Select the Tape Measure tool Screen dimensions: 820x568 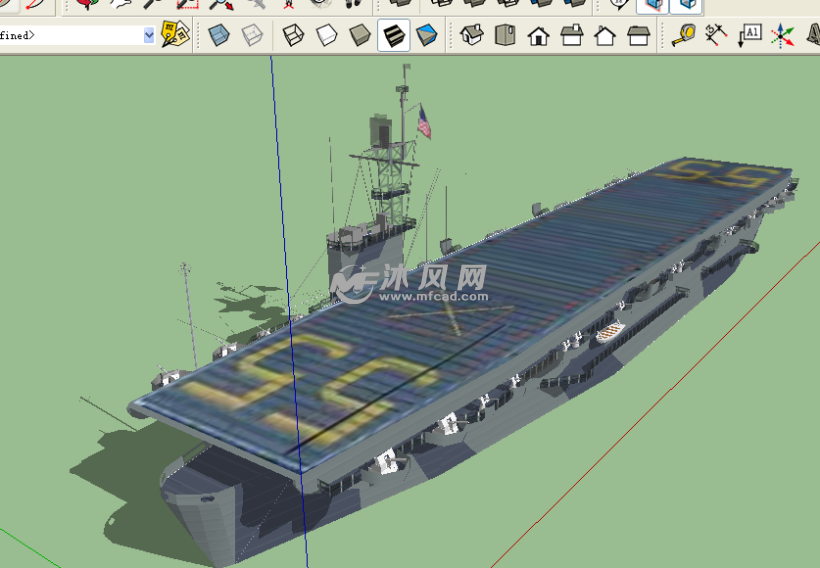point(683,36)
